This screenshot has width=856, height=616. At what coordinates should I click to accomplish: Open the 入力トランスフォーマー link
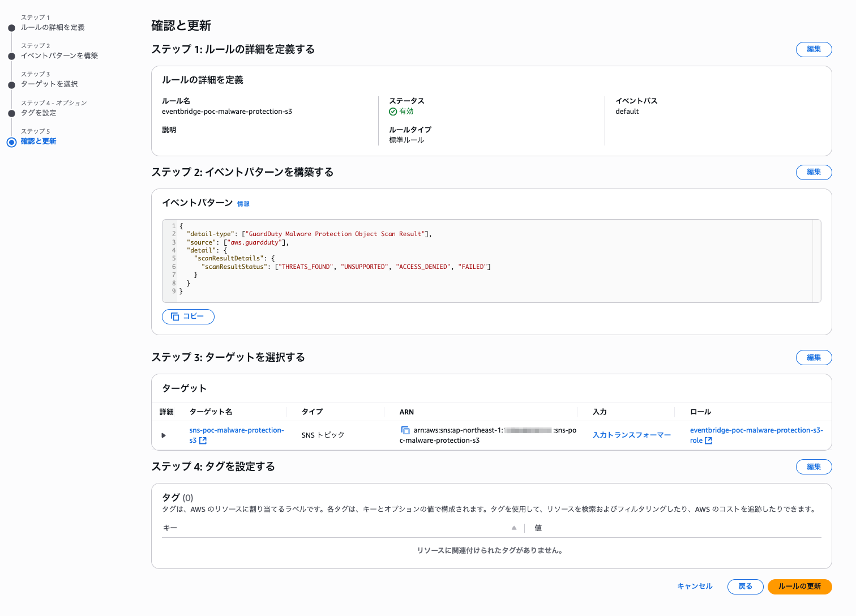pos(631,435)
